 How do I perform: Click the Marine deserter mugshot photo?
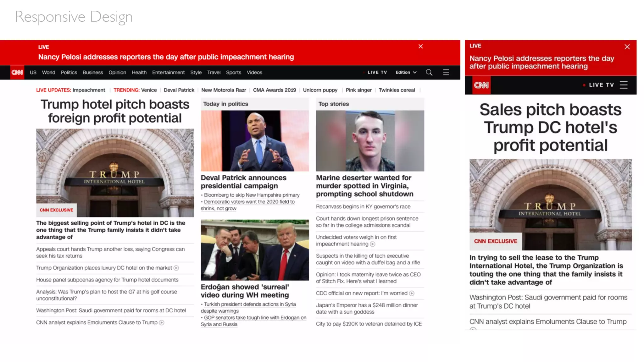(370, 141)
